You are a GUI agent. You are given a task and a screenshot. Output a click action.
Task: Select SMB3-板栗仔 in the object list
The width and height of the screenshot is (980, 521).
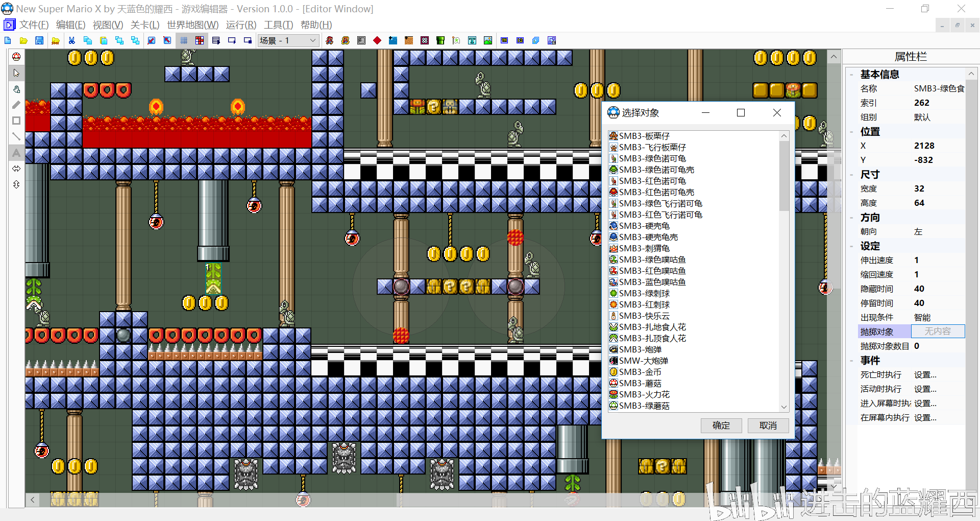644,136
